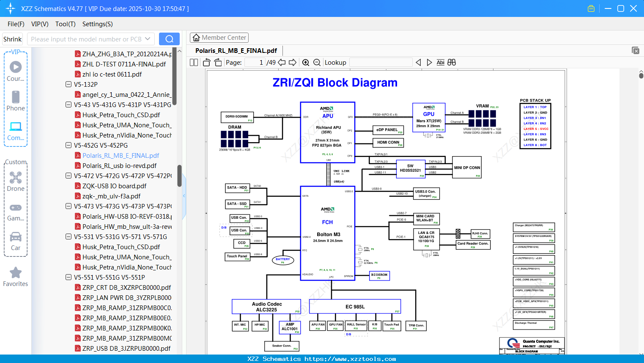Collapse the V5-473 V5-473G folder

click(69, 206)
